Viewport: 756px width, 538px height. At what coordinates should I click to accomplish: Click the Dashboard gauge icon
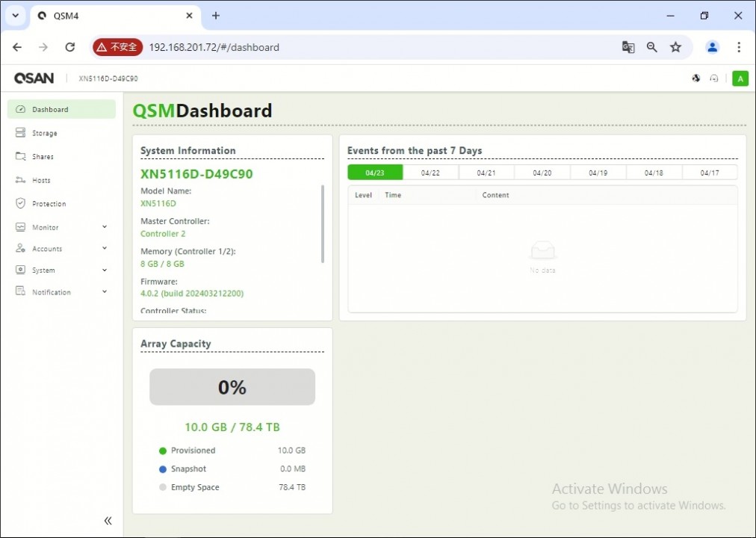click(x=21, y=110)
